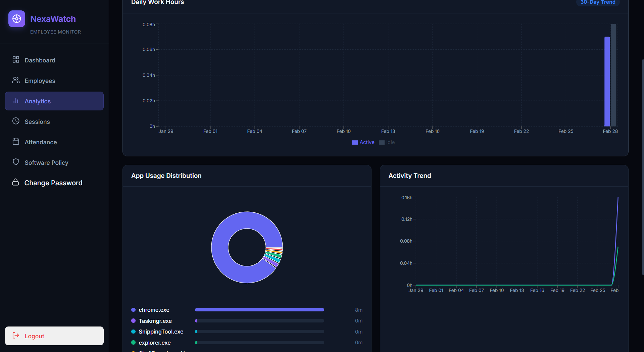The width and height of the screenshot is (644, 352).
Task: Click the Feb 28 active hours bar
Action: (x=607, y=81)
